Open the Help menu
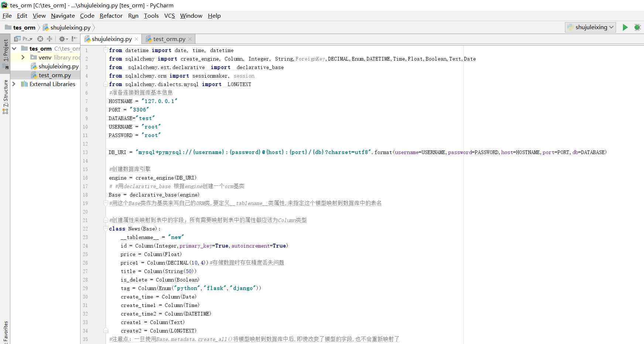Viewport: 644px width, 344px height. (214, 16)
